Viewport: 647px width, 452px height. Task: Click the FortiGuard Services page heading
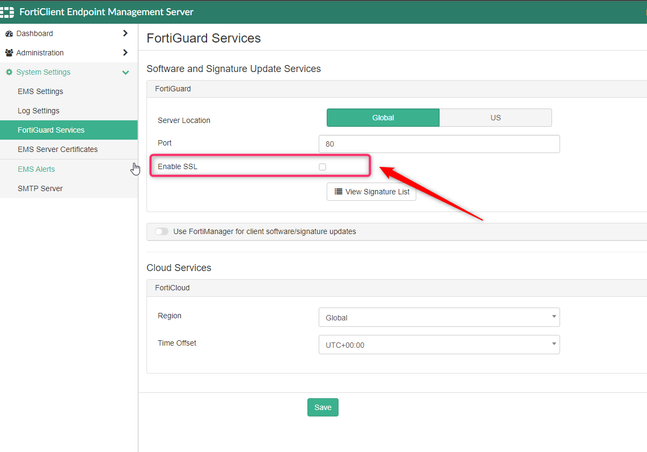coord(203,38)
